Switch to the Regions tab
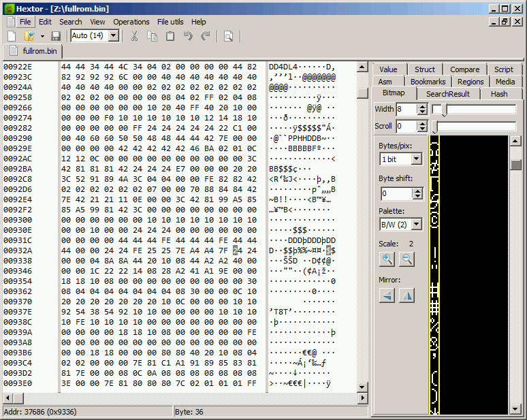The width and height of the screenshot is (527, 420). tap(470, 82)
